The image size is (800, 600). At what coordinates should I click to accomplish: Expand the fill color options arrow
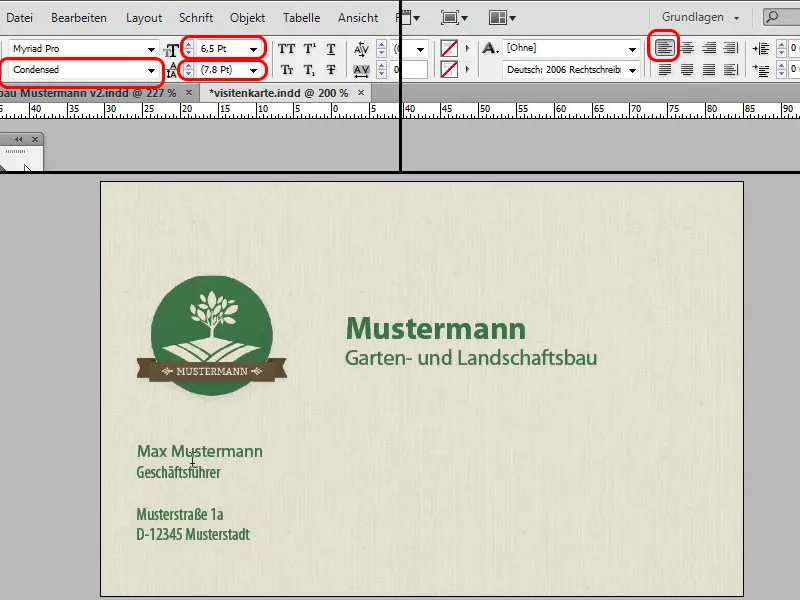[x=467, y=49]
